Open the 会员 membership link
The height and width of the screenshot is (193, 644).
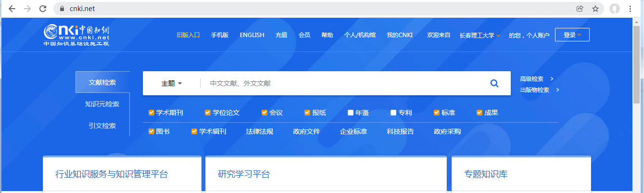coord(304,35)
